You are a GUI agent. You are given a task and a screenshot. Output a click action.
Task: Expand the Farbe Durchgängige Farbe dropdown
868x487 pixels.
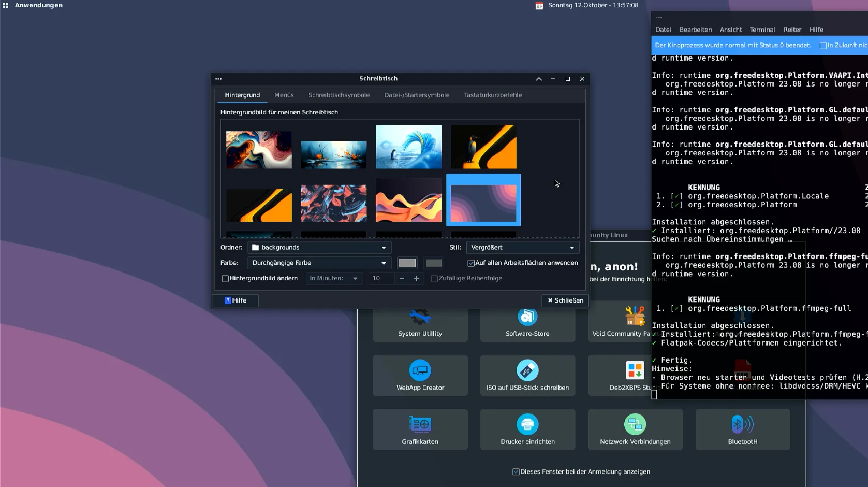319,263
